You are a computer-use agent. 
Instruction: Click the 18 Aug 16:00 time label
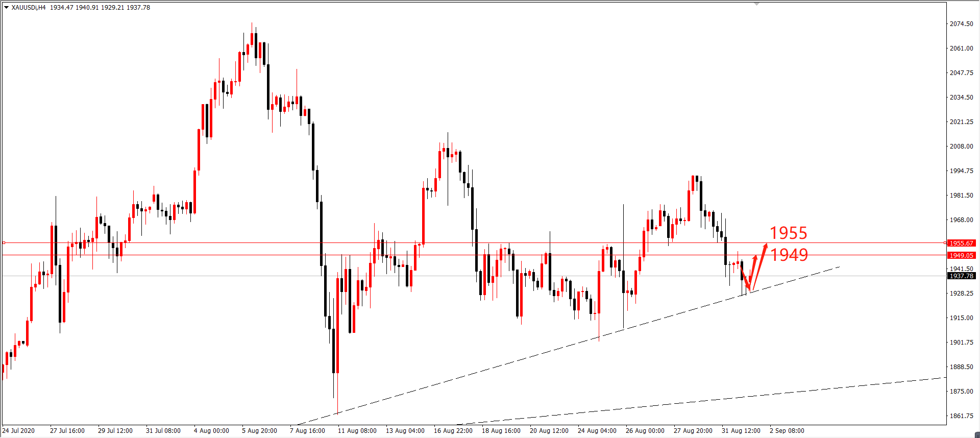(x=501, y=431)
